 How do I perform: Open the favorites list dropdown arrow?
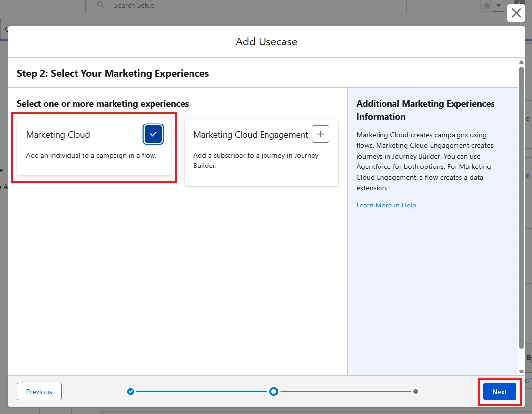click(x=498, y=5)
